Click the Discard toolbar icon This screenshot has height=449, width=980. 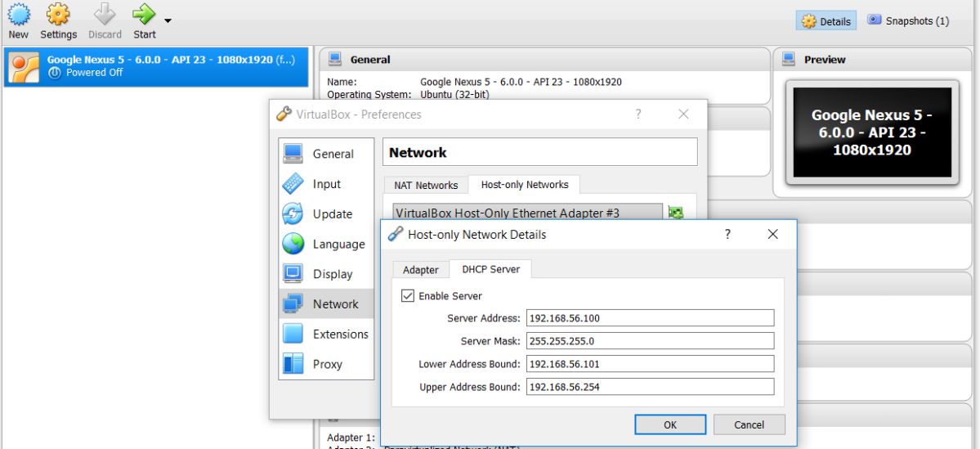tap(105, 14)
